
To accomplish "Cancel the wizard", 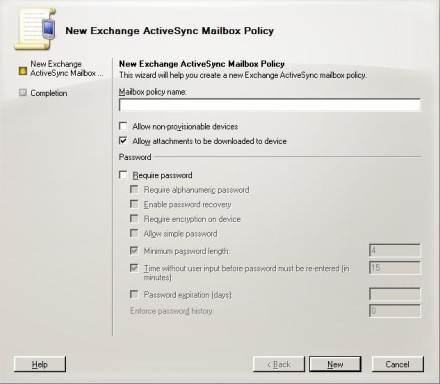I will point(398,364).
